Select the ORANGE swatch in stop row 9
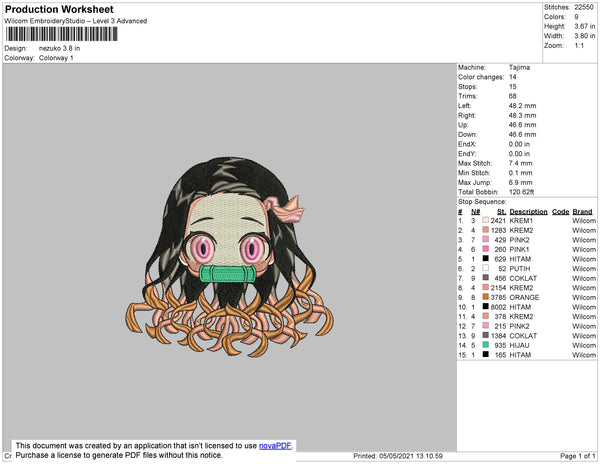Image resolution: width=600 pixels, height=464 pixels. click(486, 297)
